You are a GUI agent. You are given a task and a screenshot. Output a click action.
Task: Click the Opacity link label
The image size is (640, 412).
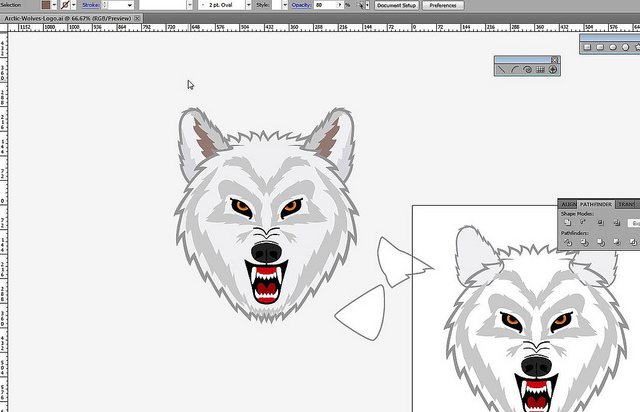pos(301,5)
